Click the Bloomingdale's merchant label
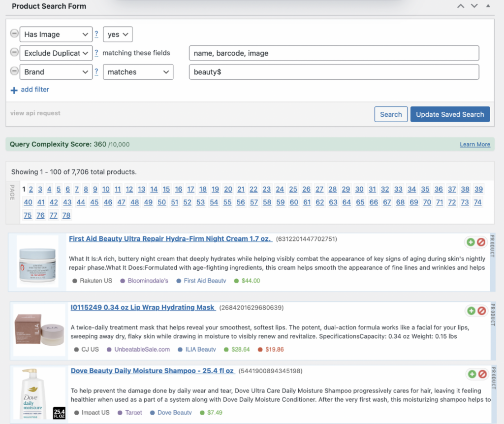504x424 pixels. (148, 281)
